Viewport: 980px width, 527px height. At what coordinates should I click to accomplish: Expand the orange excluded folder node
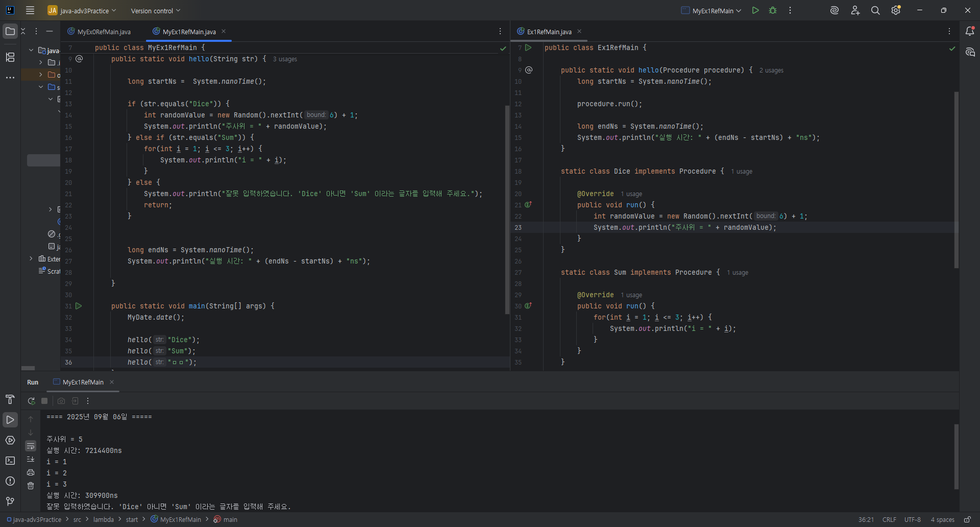(41, 75)
